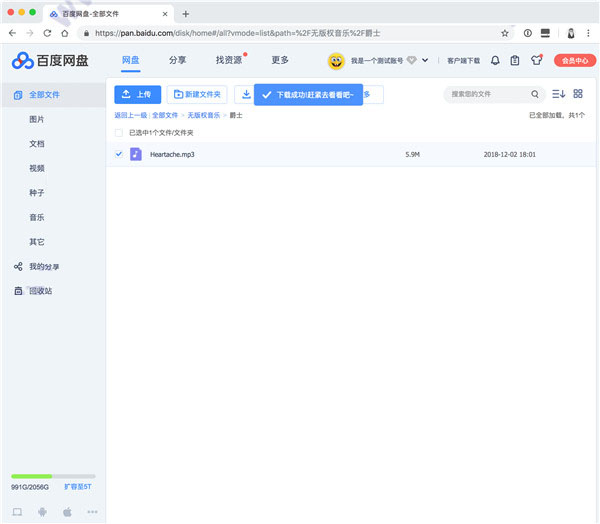This screenshot has height=524, width=600.
Task: Switch to grid view layout
Action: click(x=578, y=94)
